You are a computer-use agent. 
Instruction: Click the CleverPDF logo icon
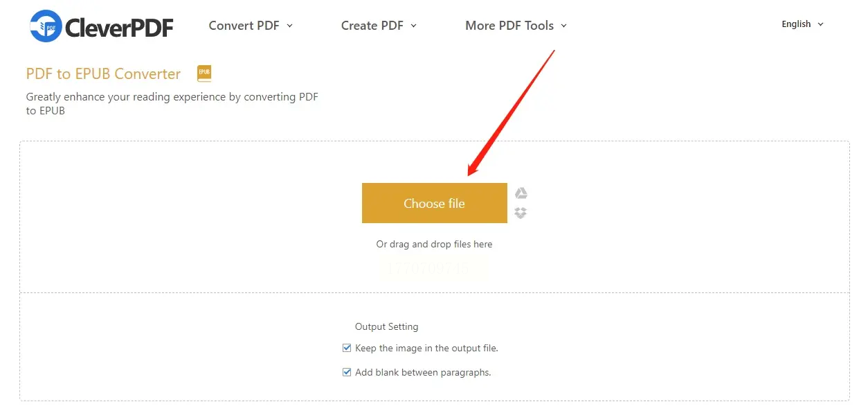point(46,26)
